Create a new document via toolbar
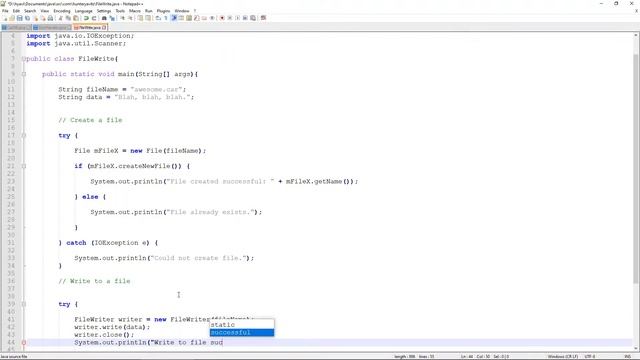 coord(4,18)
